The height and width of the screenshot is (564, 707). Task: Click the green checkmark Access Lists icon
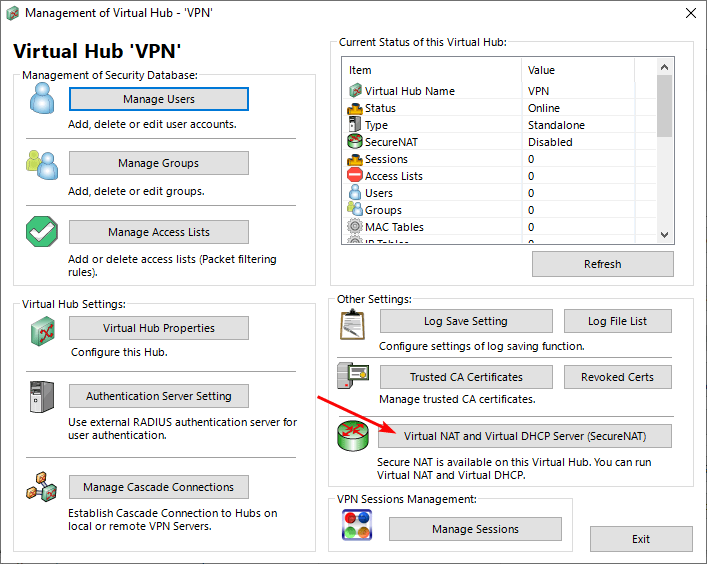click(x=41, y=232)
